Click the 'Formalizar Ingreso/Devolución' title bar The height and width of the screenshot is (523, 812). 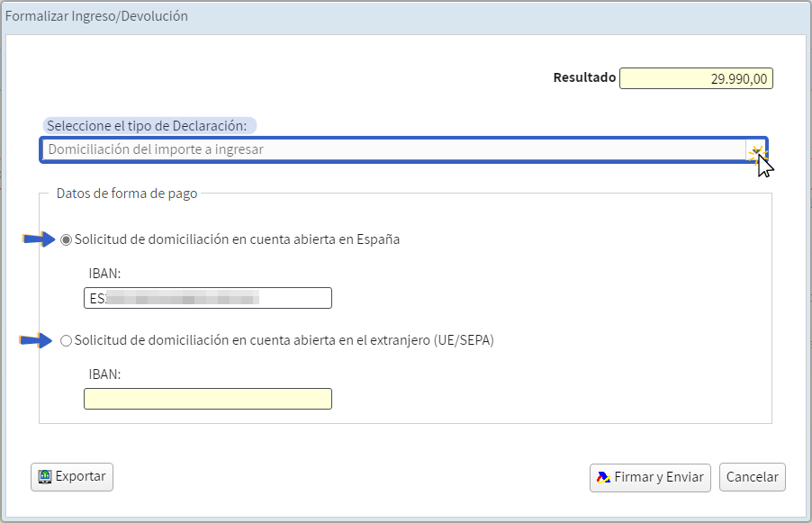click(x=97, y=16)
